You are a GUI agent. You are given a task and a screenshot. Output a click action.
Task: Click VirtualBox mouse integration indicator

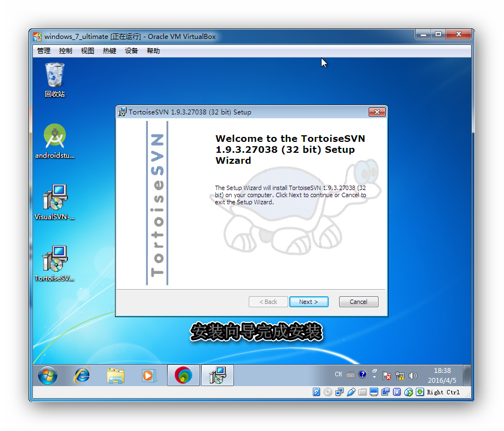409,392
